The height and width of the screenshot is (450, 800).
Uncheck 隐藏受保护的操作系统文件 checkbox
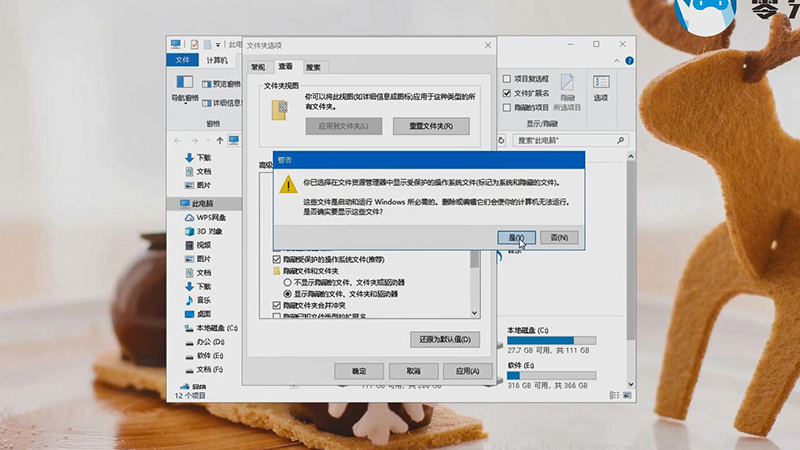tap(277, 259)
